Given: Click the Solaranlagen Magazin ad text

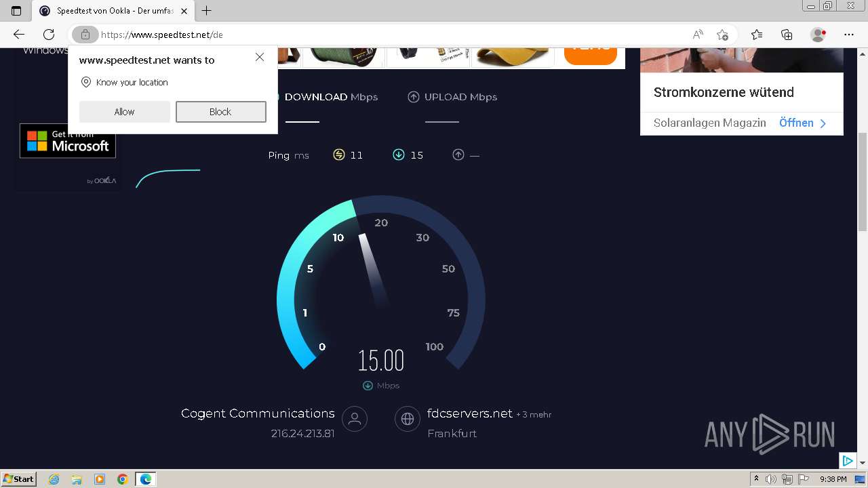Looking at the screenshot, I should click(710, 123).
